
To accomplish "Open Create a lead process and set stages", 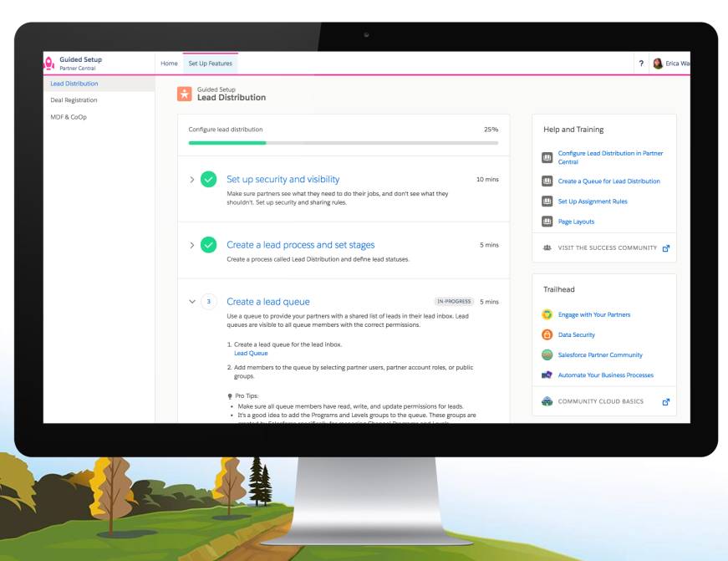I will 300,245.
